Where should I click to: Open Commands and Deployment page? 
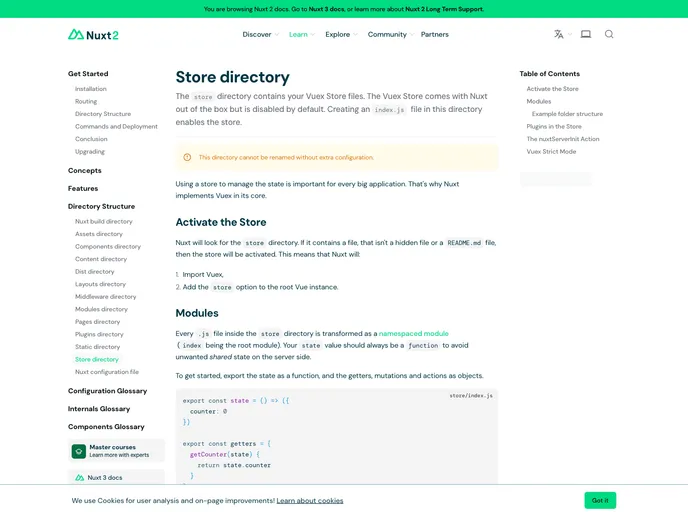(116, 126)
